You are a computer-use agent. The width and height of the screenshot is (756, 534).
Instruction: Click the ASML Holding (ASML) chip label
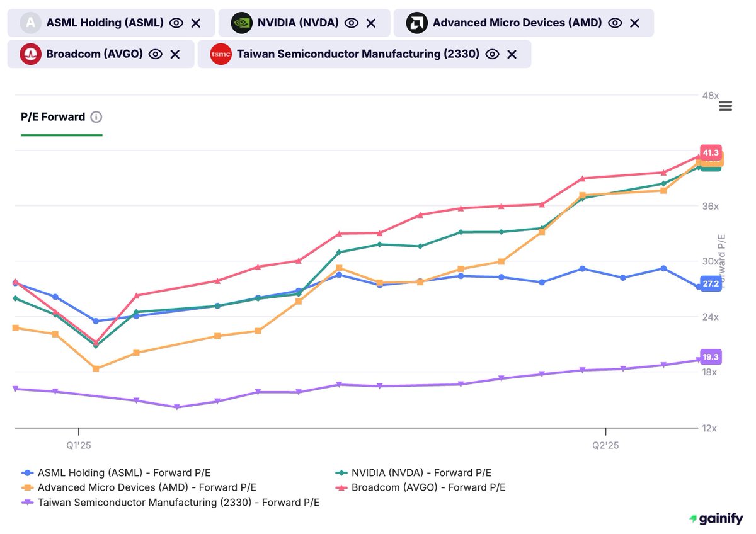click(x=105, y=23)
